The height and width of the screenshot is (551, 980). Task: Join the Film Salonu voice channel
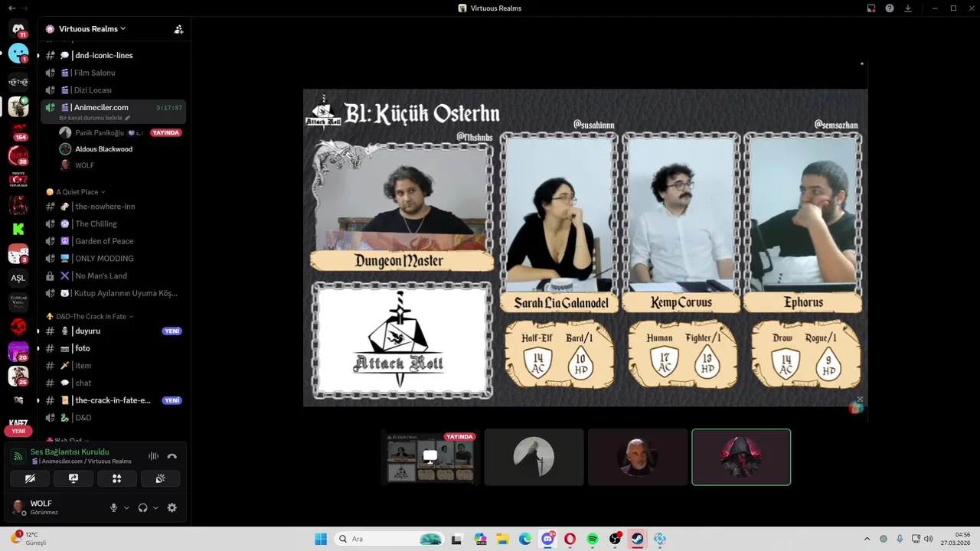point(113,73)
